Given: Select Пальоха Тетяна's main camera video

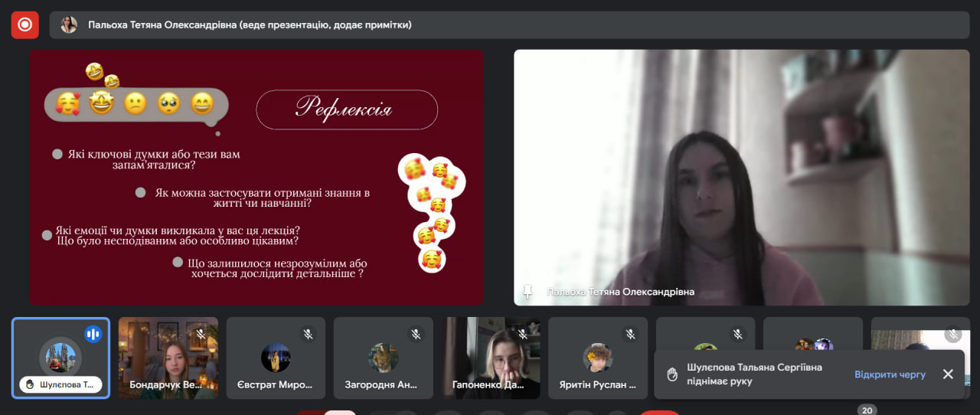Looking at the screenshot, I should (x=741, y=178).
